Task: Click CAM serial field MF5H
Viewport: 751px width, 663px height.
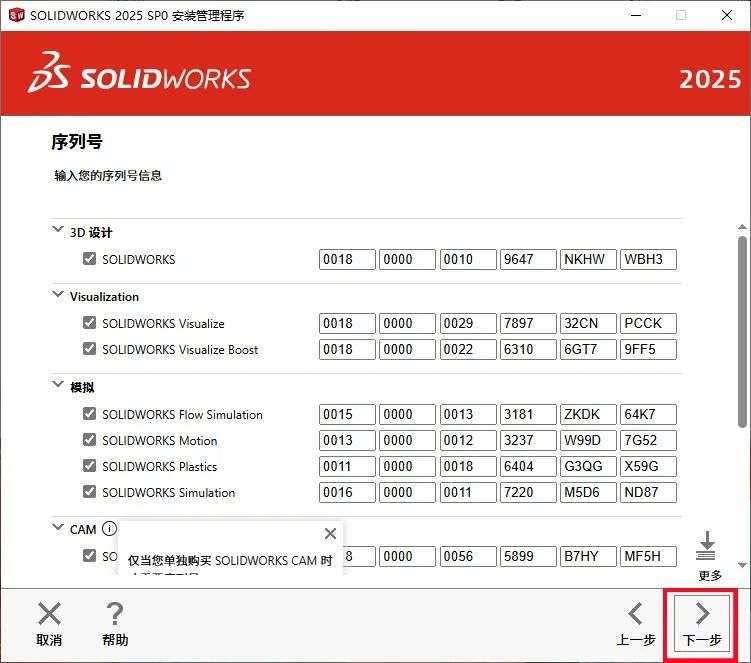Action: click(x=648, y=556)
